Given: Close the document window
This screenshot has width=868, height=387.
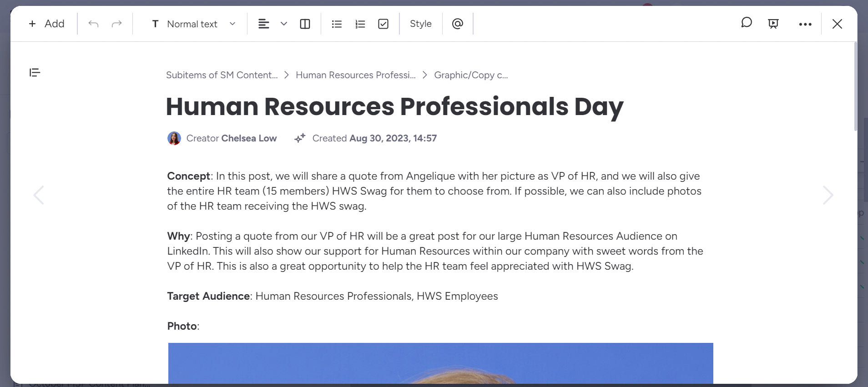Looking at the screenshot, I should pos(838,24).
